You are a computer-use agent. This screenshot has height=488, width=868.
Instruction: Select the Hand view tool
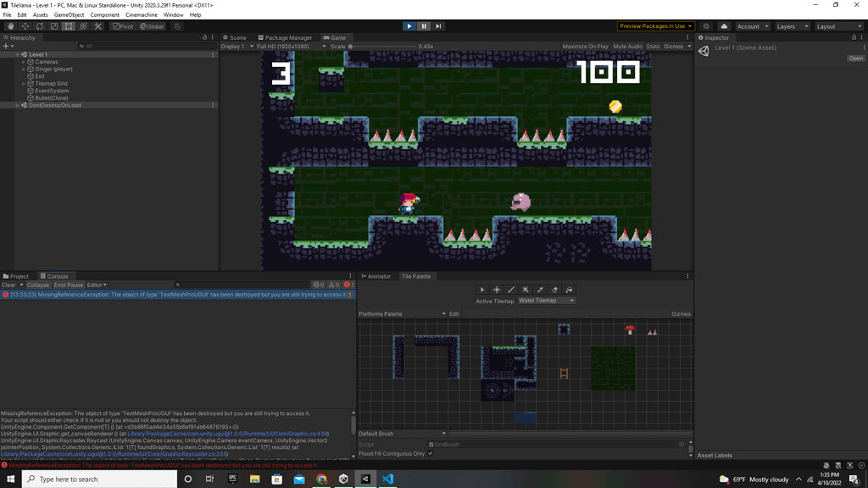tap(10, 26)
